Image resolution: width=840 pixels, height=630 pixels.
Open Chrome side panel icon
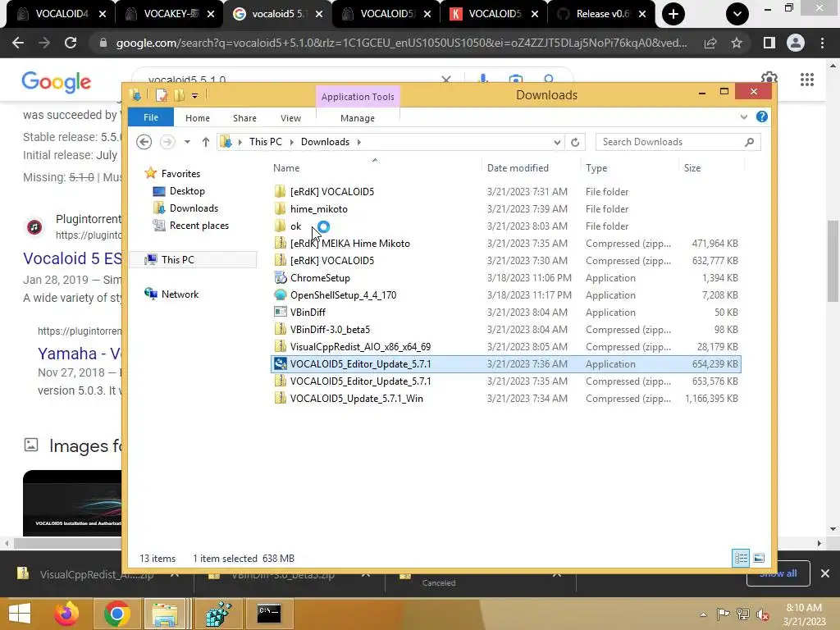click(769, 43)
